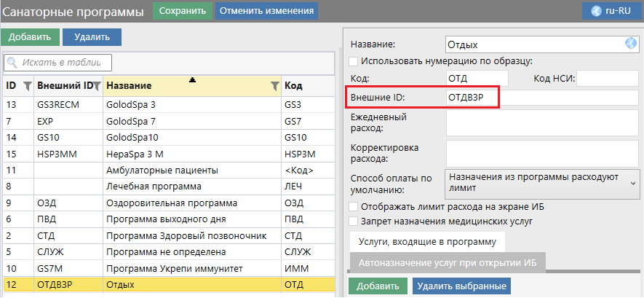The width and height of the screenshot is (644, 298).
Task: Click the magnifier icon in table search
Action: coord(12,63)
